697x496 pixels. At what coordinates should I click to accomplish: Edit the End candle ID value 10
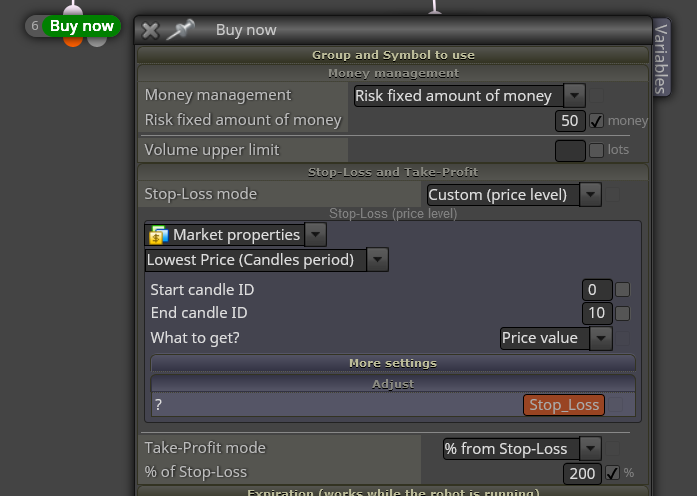[597, 313]
